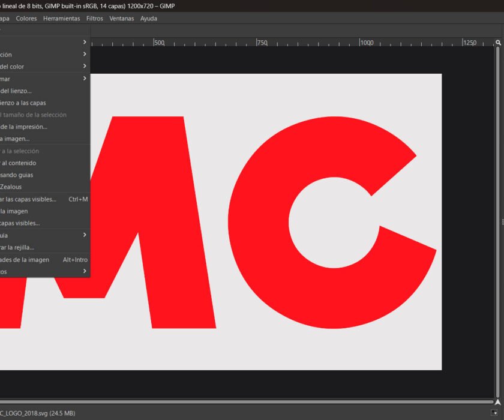The image size is (504, 420).
Task: Choose the 'la imagen' menu entry
Action: 44,211
